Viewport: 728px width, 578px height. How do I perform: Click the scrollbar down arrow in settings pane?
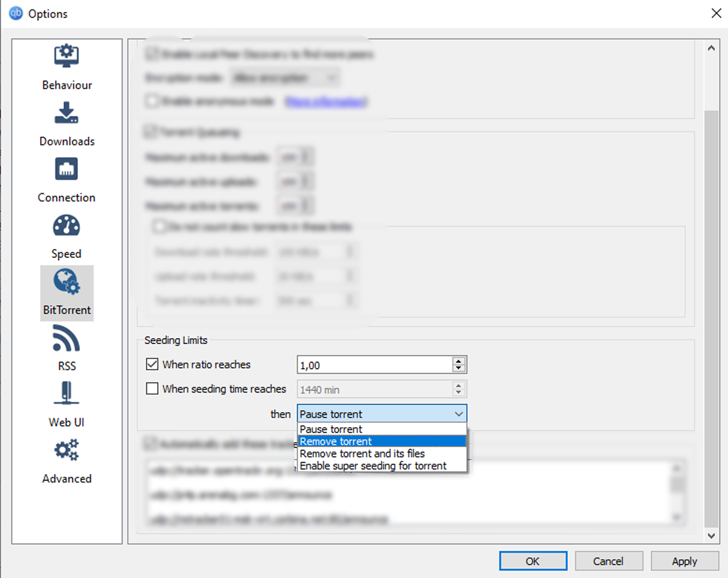point(711,536)
